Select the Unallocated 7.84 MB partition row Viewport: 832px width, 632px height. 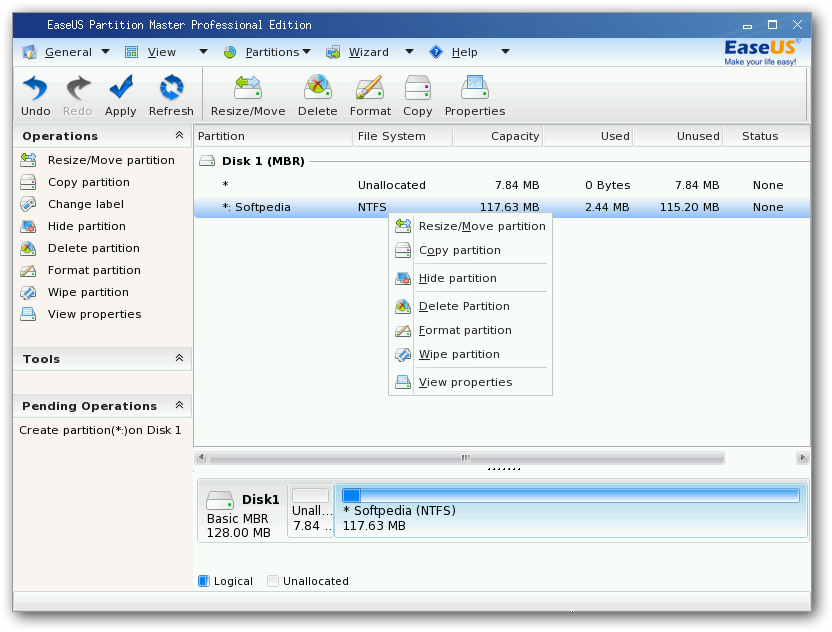click(501, 185)
